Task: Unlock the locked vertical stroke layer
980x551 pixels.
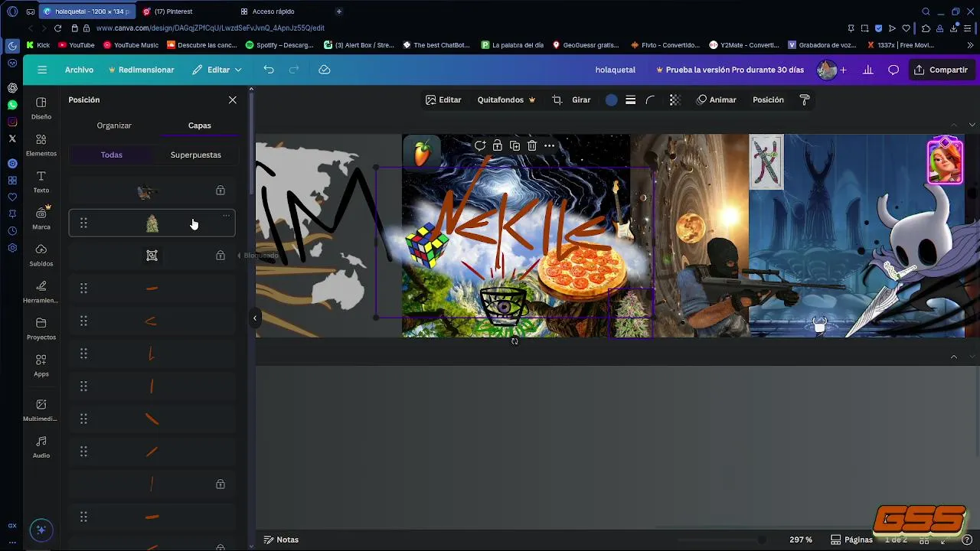Action: (220, 484)
